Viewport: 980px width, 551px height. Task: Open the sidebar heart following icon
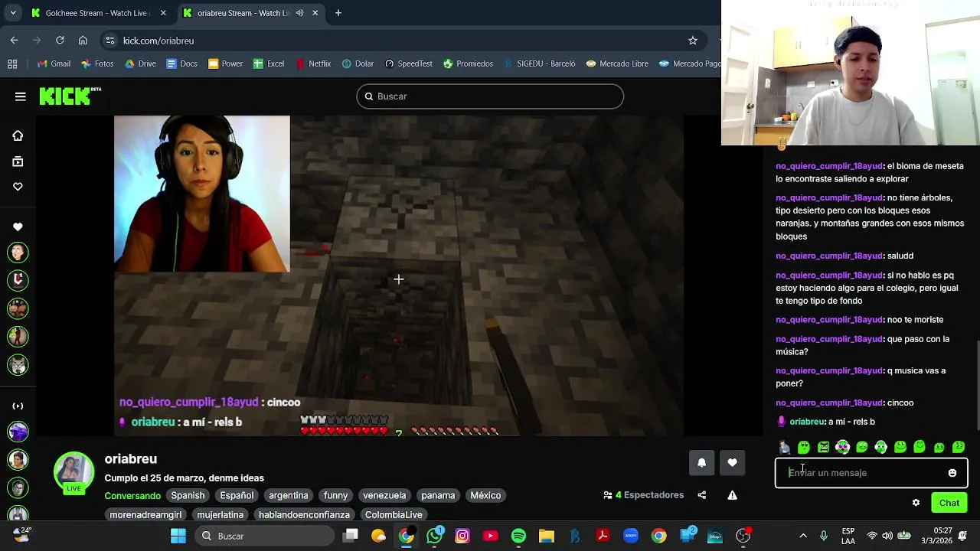tap(18, 187)
